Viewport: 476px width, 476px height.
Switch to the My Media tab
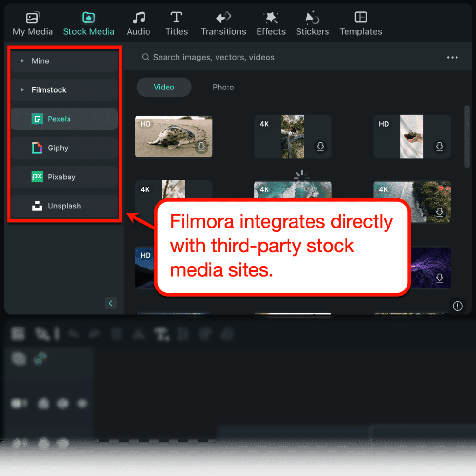32,21
